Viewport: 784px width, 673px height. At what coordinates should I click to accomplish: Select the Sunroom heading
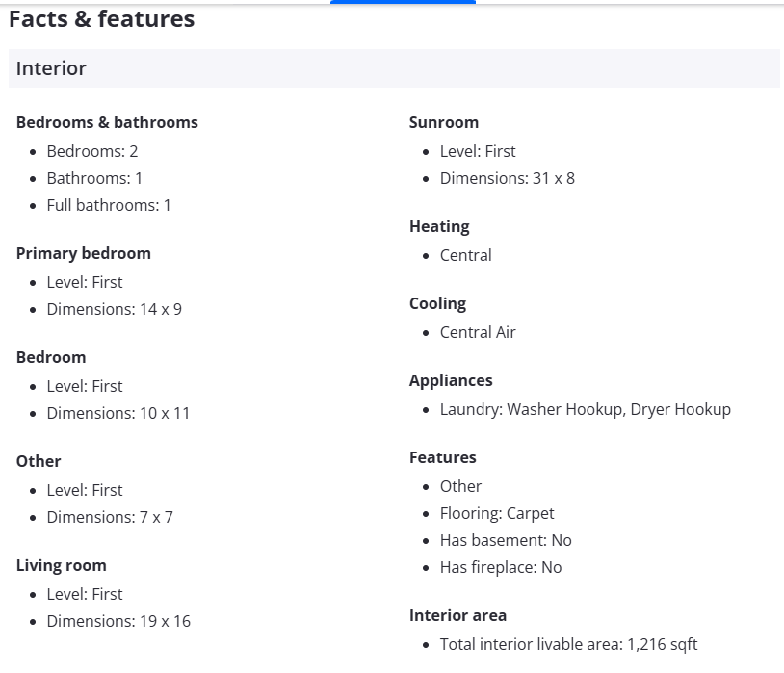444,122
